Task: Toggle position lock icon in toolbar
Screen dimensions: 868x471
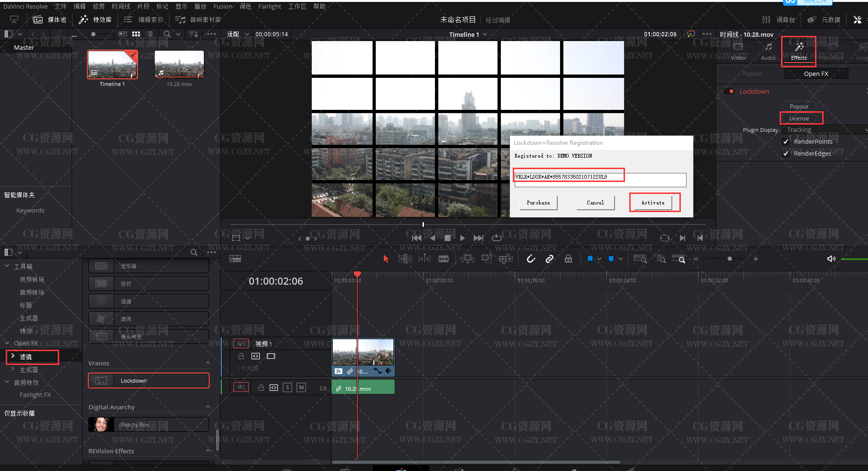Action: [x=568, y=259]
